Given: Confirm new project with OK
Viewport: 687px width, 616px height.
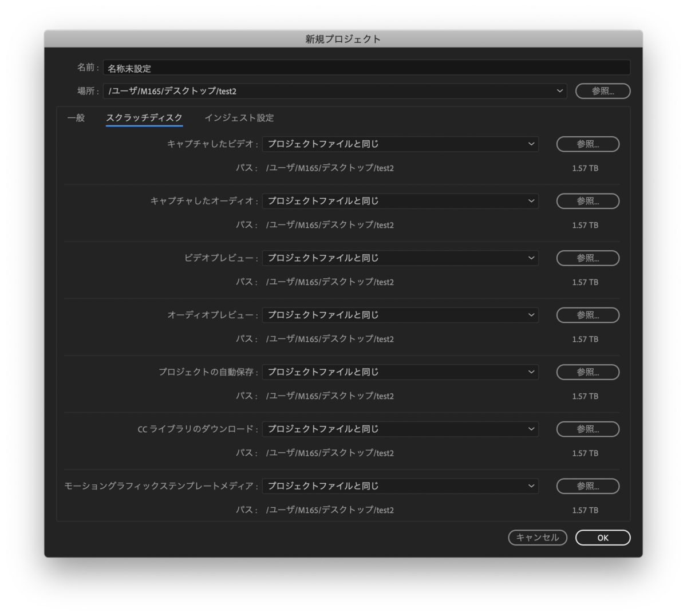Looking at the screenshot, I should tap(603, 538).
